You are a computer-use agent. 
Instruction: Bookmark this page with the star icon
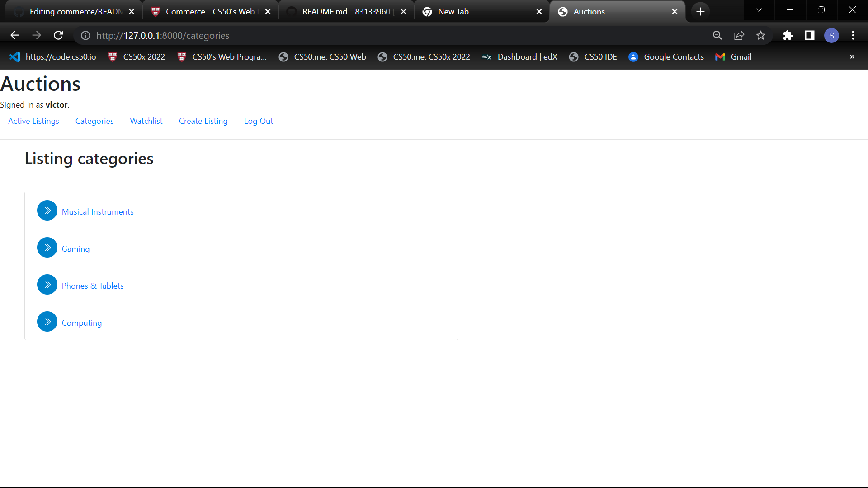coord(761,35)
